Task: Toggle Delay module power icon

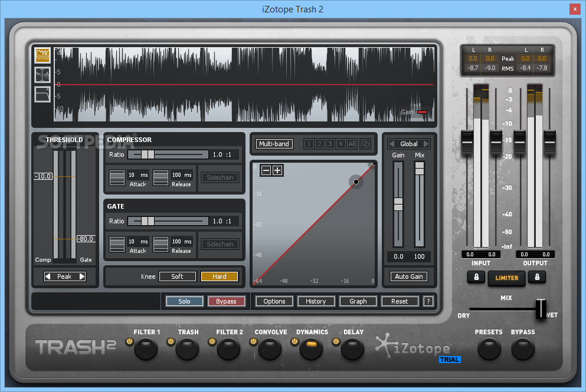Action: [336, 341]
